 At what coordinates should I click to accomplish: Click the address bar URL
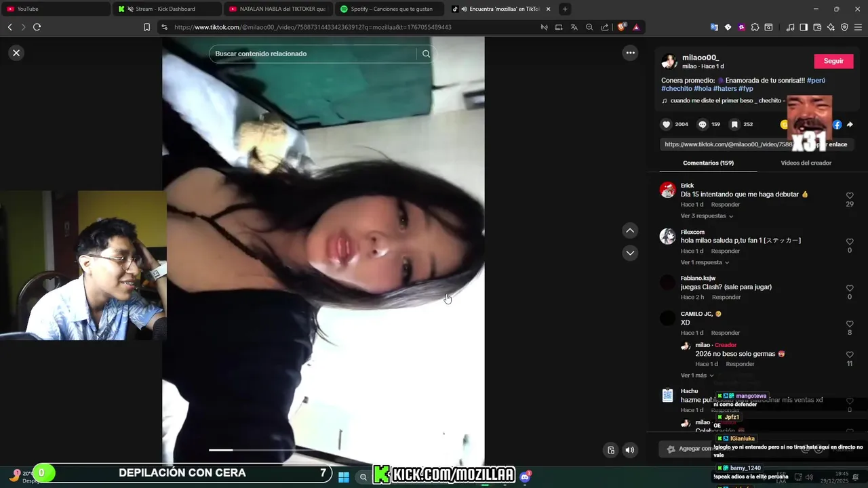point(313,27)
